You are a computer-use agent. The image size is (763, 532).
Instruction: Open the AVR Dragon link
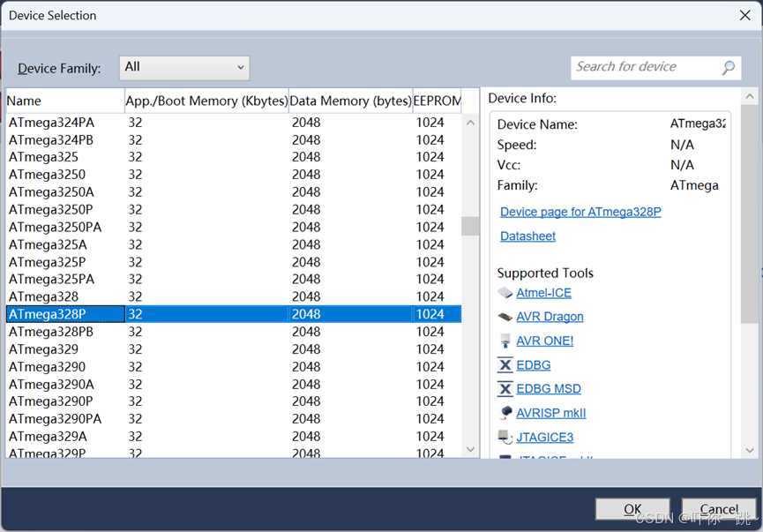pyautogui.click(x=550, y=317)
